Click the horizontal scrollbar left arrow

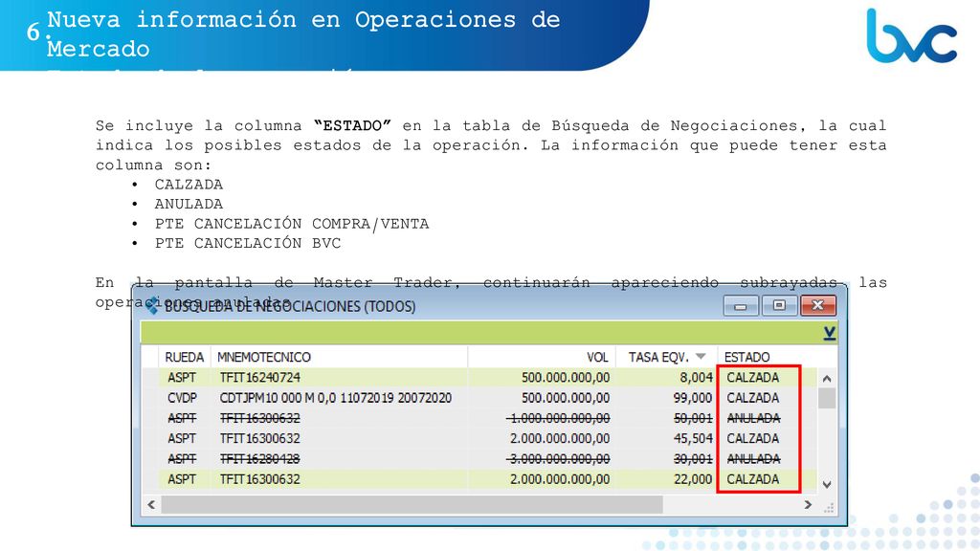pos(151,504)
